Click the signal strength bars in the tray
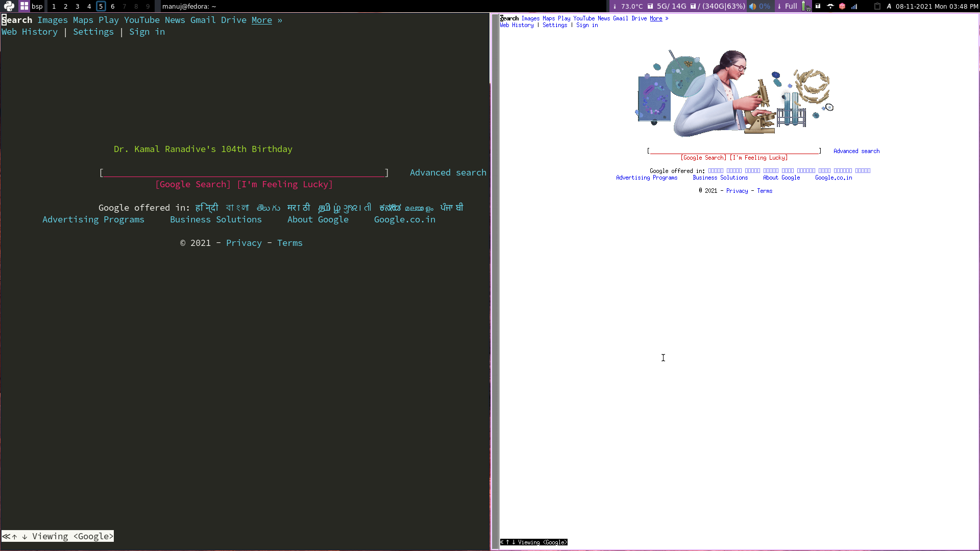Screen dimensions: 980x551 tap(854, 6)
